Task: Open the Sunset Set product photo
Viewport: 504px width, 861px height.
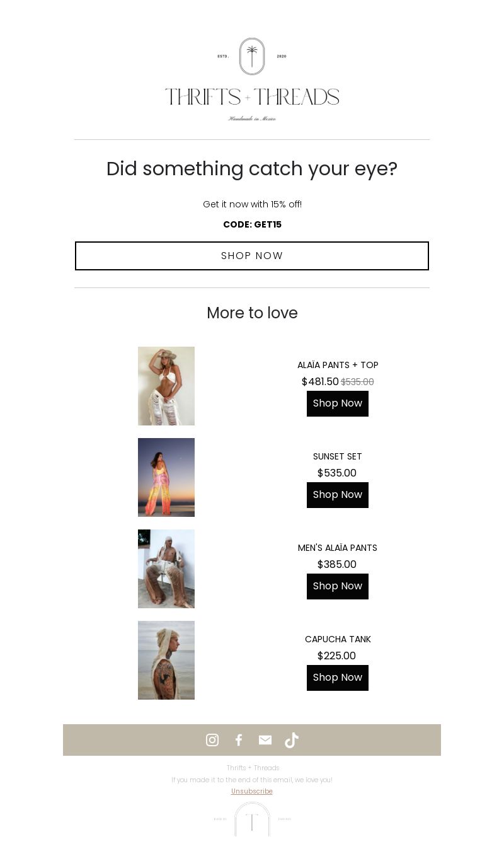Action: pos(166,477)
